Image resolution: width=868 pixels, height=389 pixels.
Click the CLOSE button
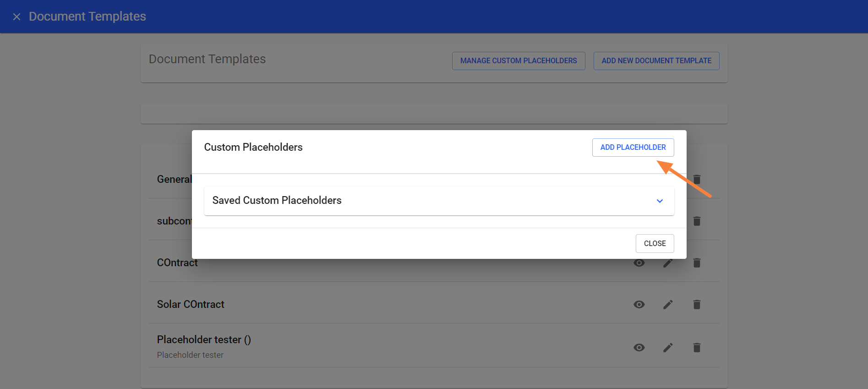655,243
